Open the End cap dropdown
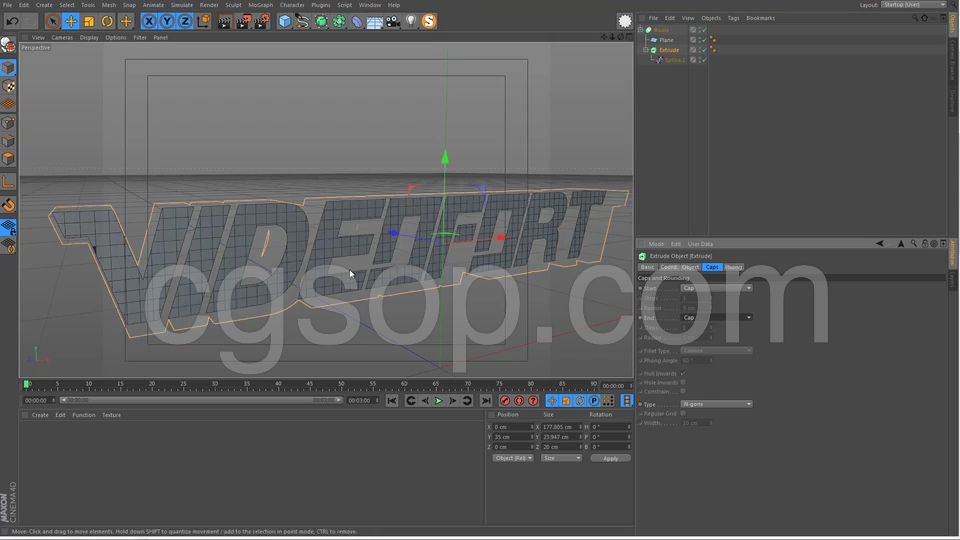This screenshot has width=960, height=540. point(716,317)
